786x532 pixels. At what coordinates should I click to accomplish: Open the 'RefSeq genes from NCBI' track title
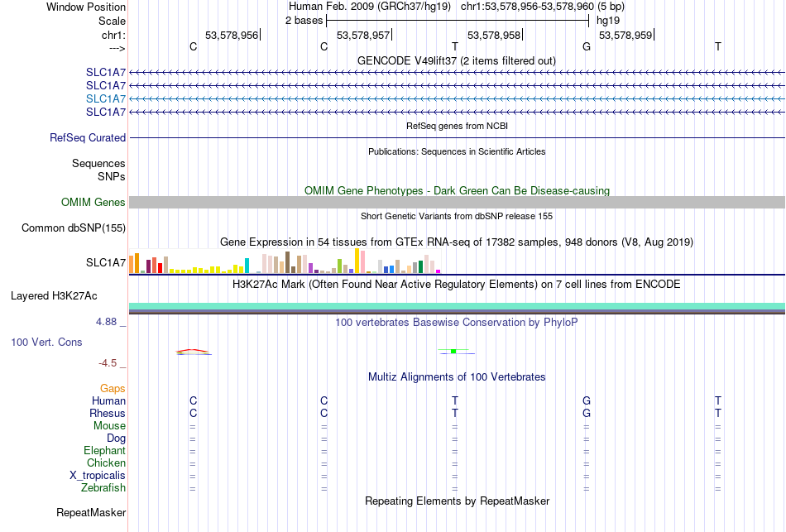(x=457, y=126)
